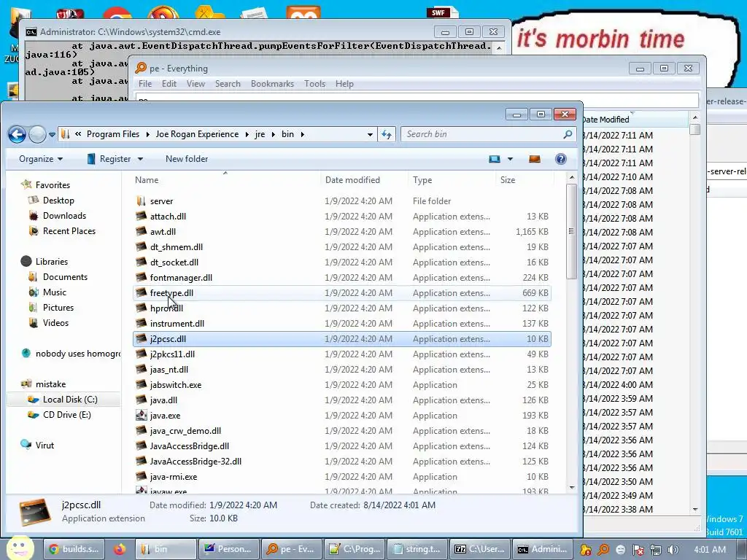Open Videos library

click(x=55, y=323)
